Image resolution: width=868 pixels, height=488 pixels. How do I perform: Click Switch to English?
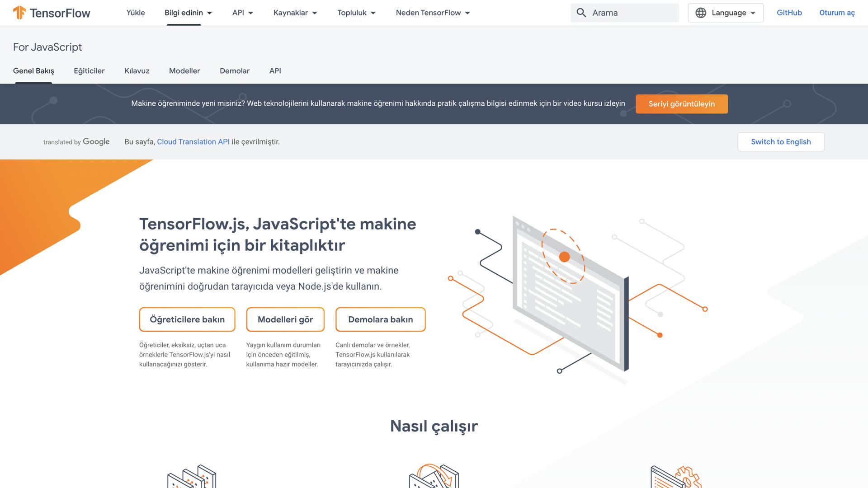(780, 141)
